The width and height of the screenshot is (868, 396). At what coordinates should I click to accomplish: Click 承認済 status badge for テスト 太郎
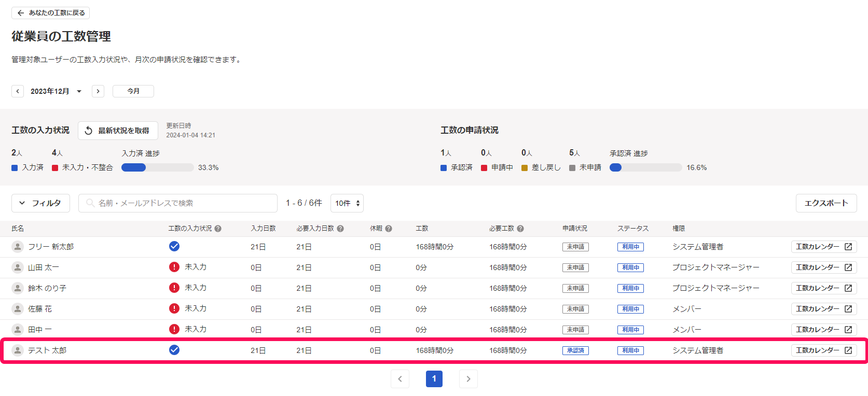point(575,350)
